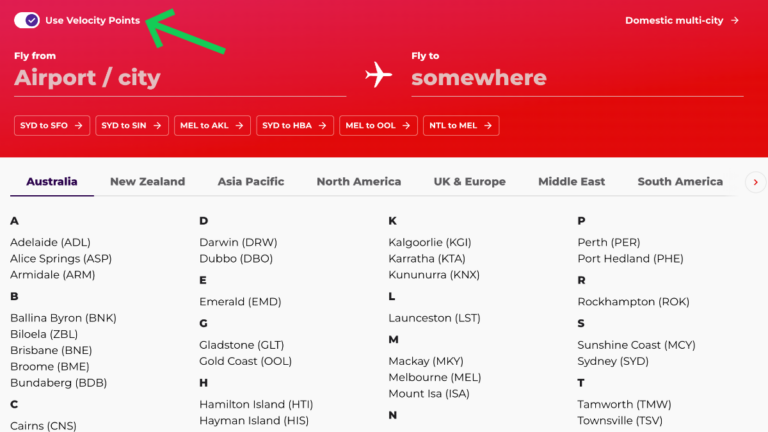Open the Domestic multi-city link
Image resolution: width=768 pixels, height=432 pixels.
click(x=673, y=20)
